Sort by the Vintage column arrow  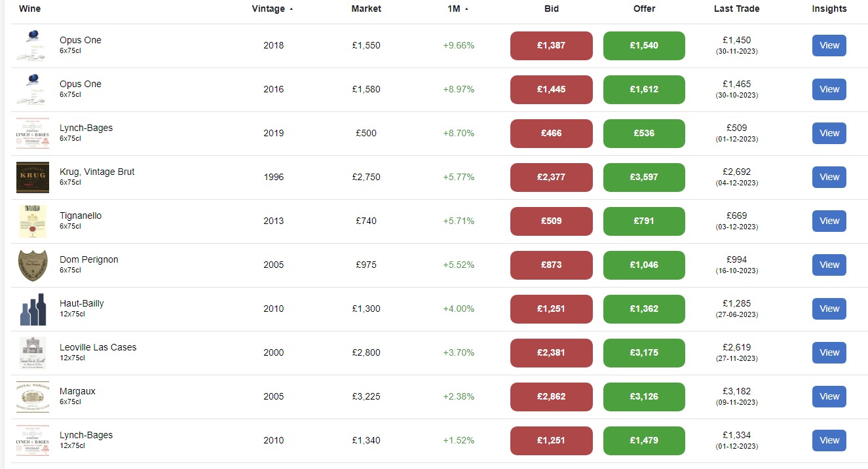point(291,9)
